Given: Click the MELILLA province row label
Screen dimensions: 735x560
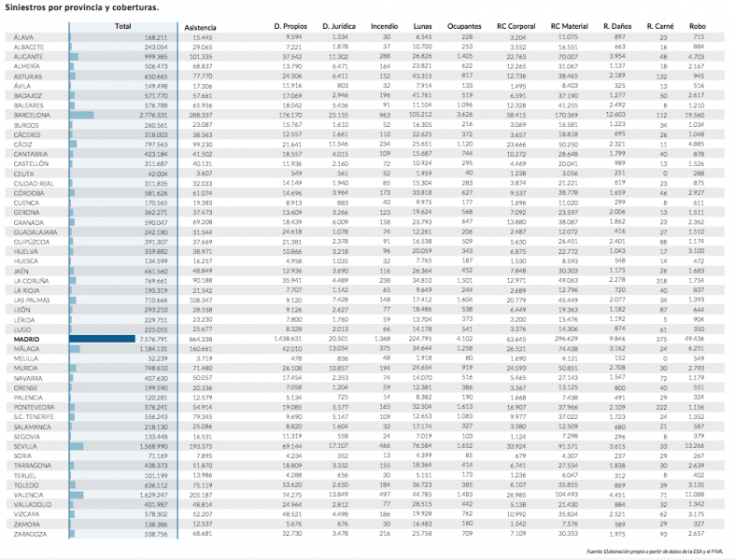Looking at the screenshot, I should click(26, 358).
